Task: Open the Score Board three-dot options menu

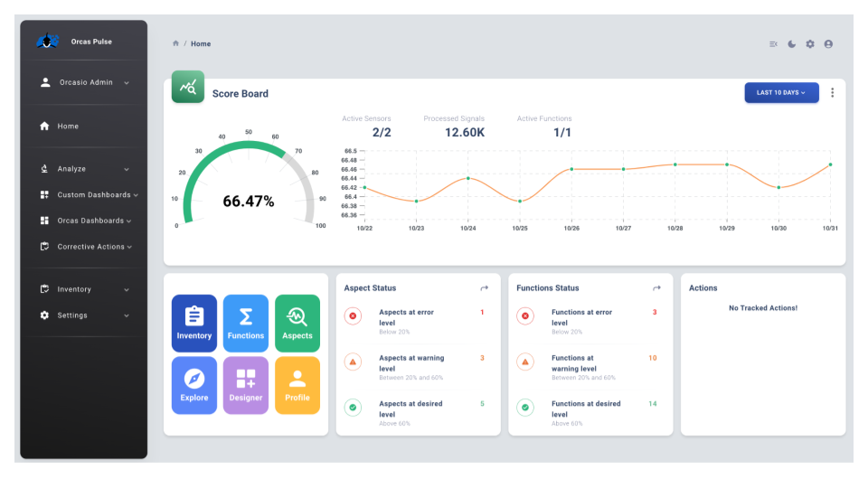Action: coord(833,92)
